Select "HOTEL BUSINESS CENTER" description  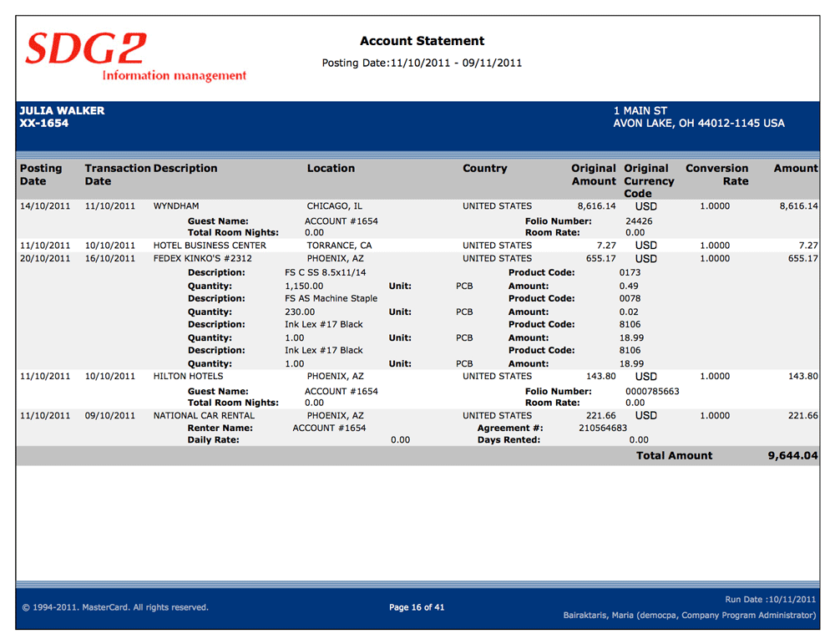point(210,246)
